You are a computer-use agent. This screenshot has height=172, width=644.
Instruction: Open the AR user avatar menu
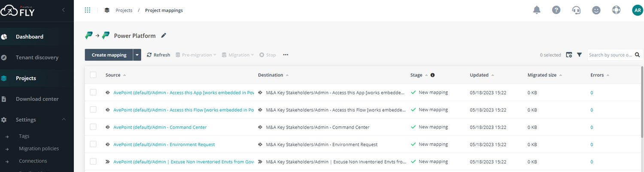[x=637, y=10]
